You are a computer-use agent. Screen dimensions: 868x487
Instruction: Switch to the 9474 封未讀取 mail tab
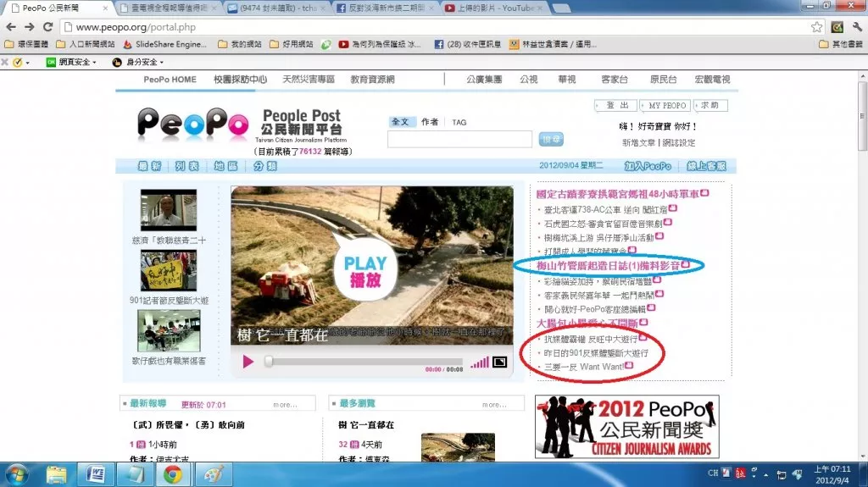(x=277, y=8)
